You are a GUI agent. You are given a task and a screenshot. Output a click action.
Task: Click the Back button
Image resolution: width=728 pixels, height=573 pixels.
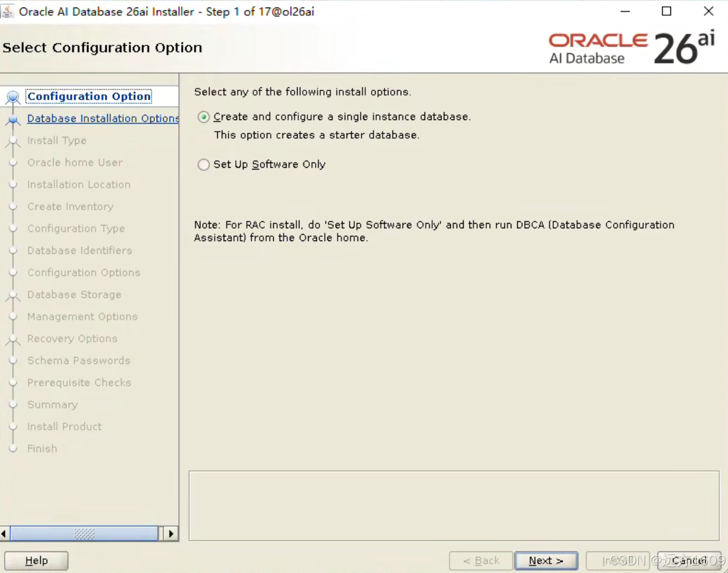[x=481, y=561]
